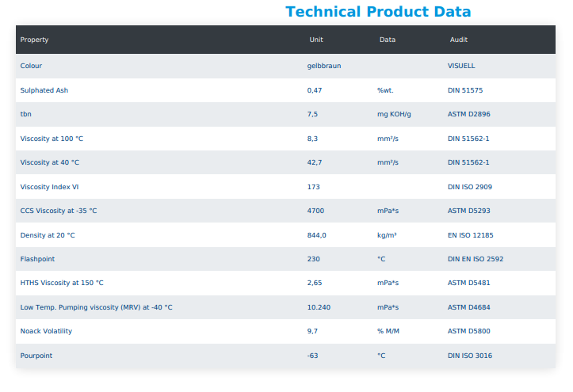
Task: Select the 'DIN 51575' audit cell
Action: point(465,90)
